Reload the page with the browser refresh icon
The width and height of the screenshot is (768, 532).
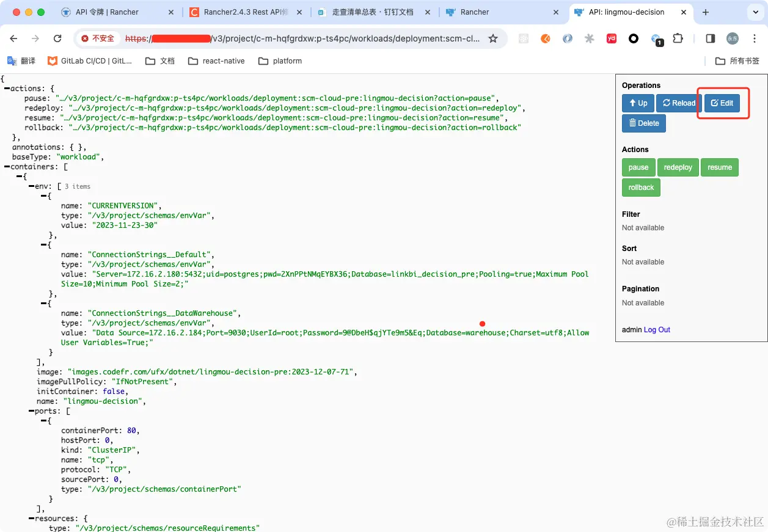(x=57, y=38)
